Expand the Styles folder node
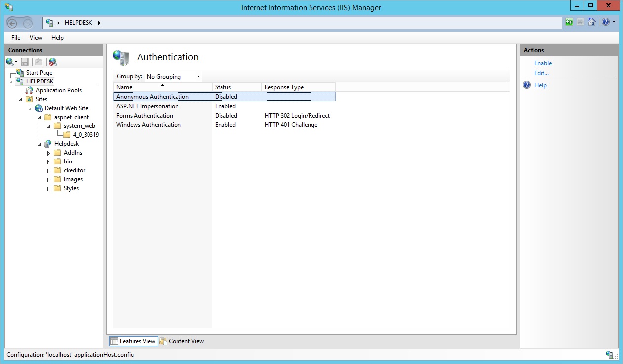Image resolution: width=623 pixels, height=364 pixels. (x=49, y=189)
